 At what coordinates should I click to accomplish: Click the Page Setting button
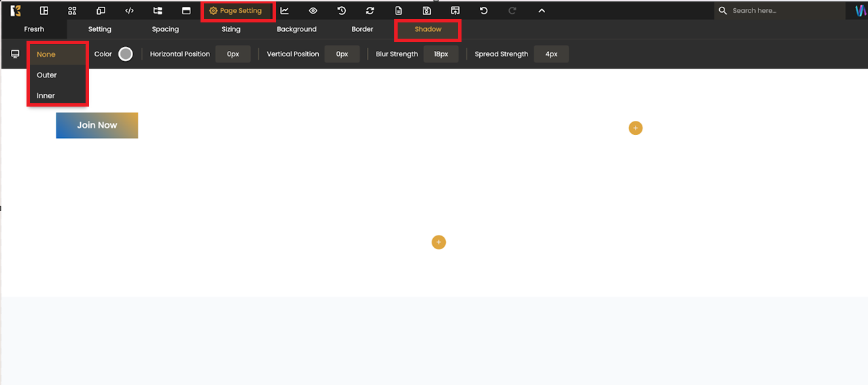pyautogui.click(x=236, y=11)
